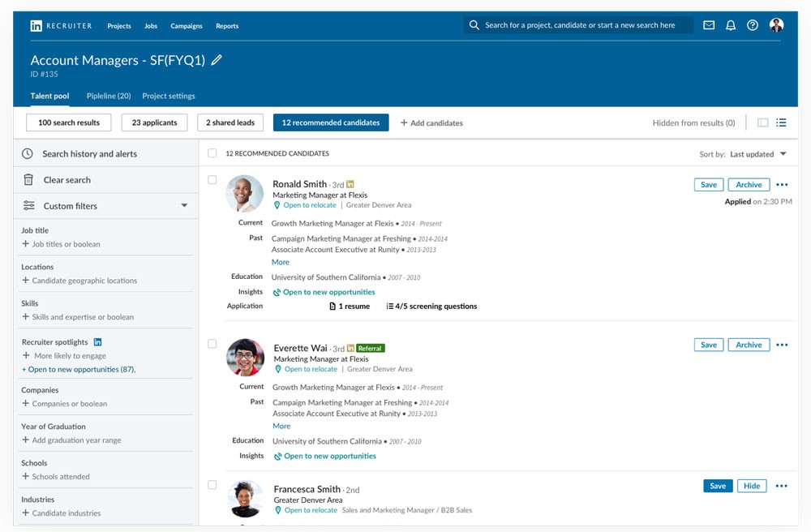Show the 2 shared leads

230,122
